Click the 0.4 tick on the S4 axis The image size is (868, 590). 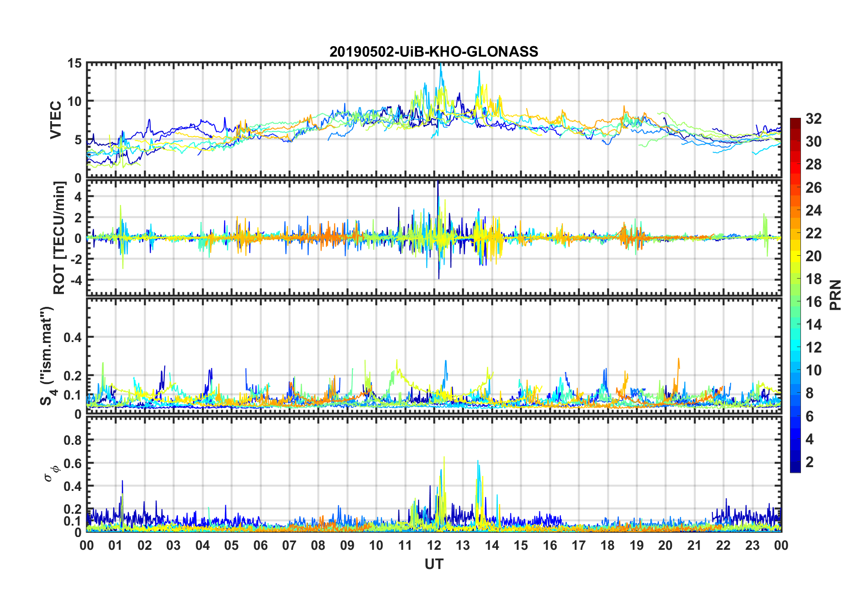[x=73, y=337]
